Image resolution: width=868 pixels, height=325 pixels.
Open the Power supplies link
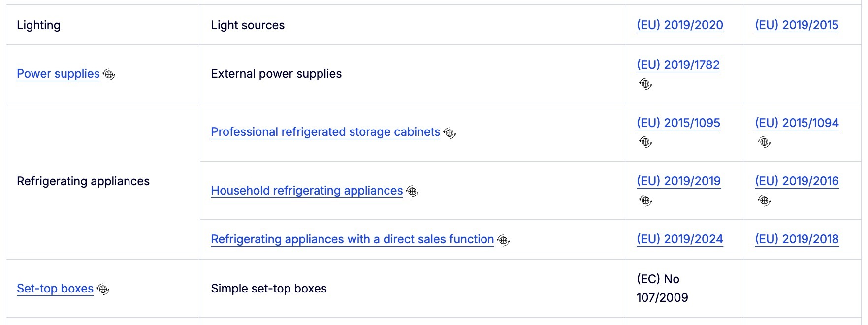pyautogui.click(x=58, y=74)
